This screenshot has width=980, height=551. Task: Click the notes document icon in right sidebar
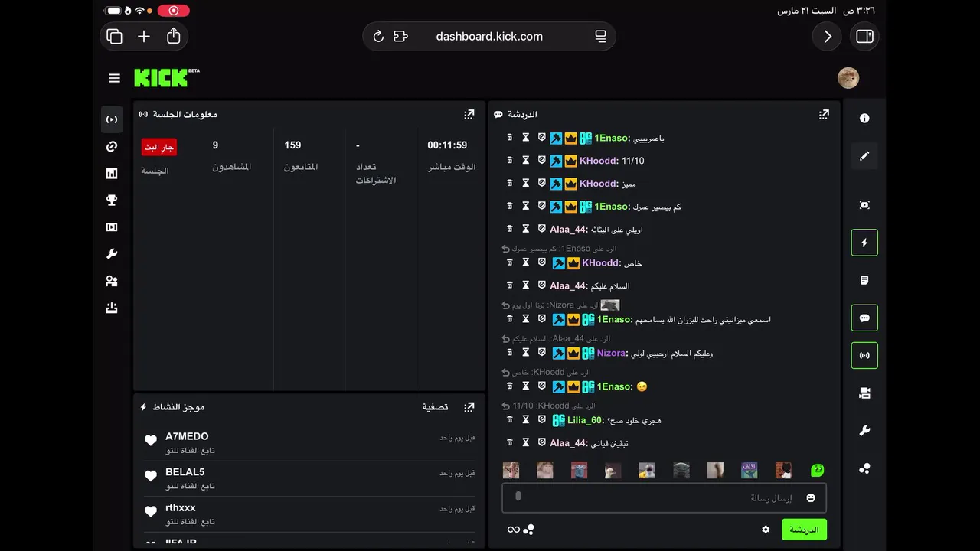point(864,280)
